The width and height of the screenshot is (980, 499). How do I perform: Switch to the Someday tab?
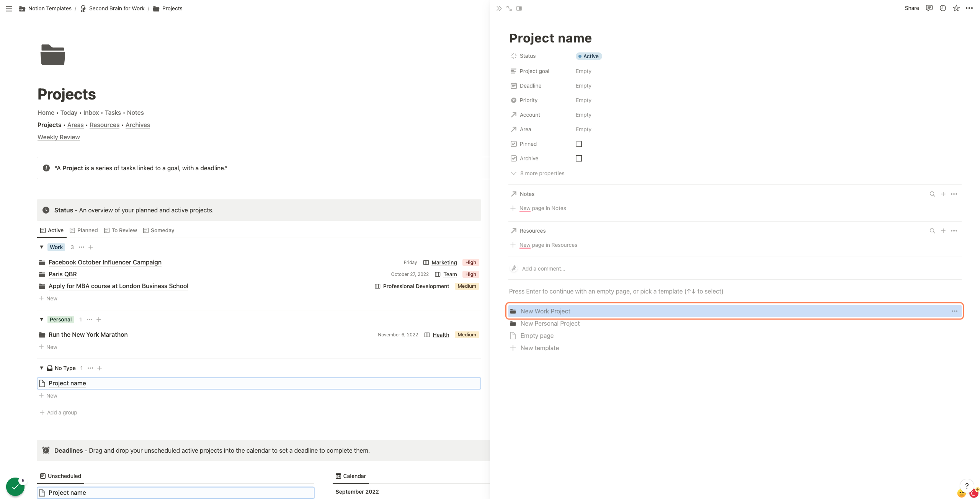pos(159,230)
